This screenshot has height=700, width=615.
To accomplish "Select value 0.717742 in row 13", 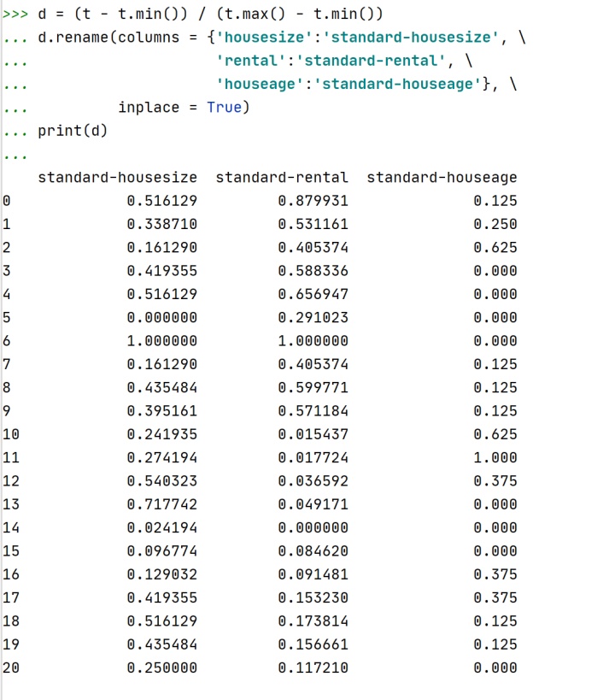I will tap(162, 504).
